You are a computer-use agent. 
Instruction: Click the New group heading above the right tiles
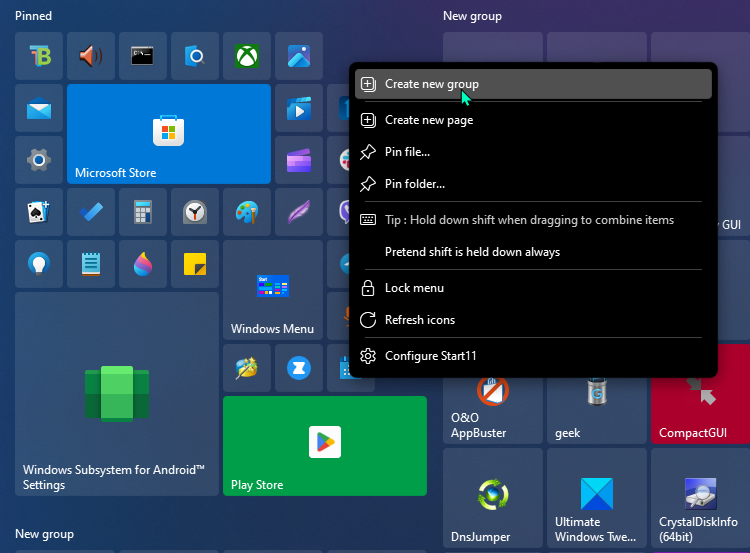[472, 16]
